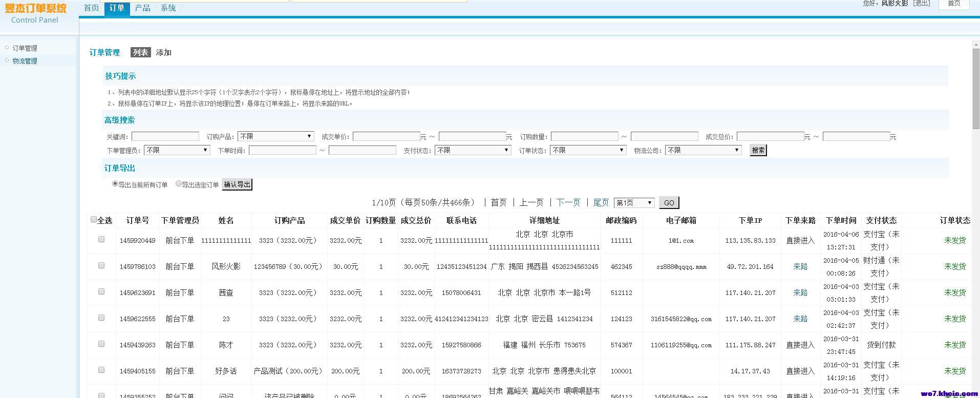The height and width of the screenshot is (398, 980).
Task: Expand the 订购产品 dropdown
Action: coord(275,136)
